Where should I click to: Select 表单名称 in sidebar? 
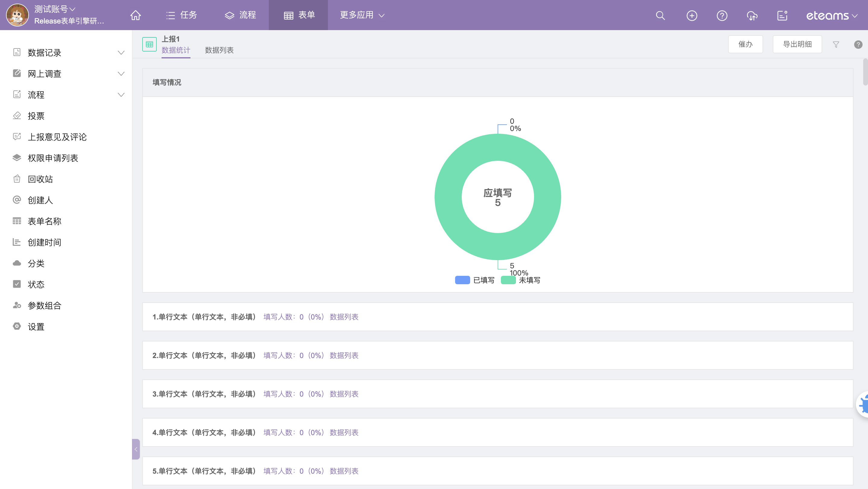point(45,221)
